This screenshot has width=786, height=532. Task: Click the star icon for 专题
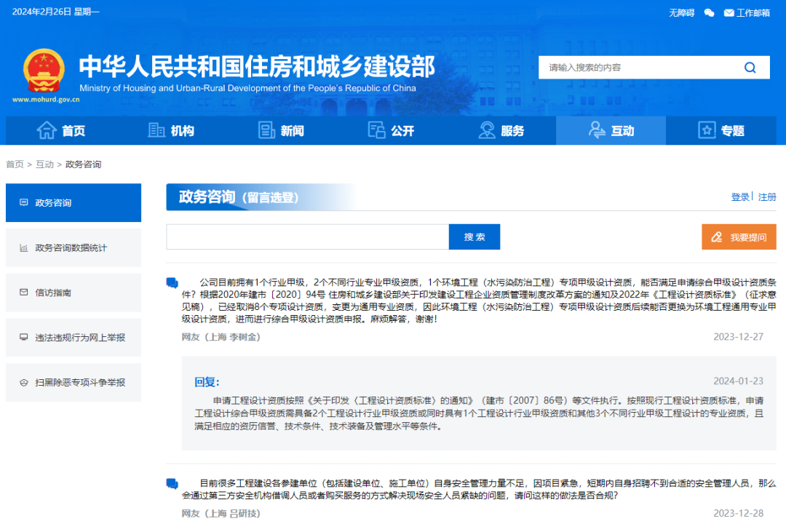click(707, 130)
